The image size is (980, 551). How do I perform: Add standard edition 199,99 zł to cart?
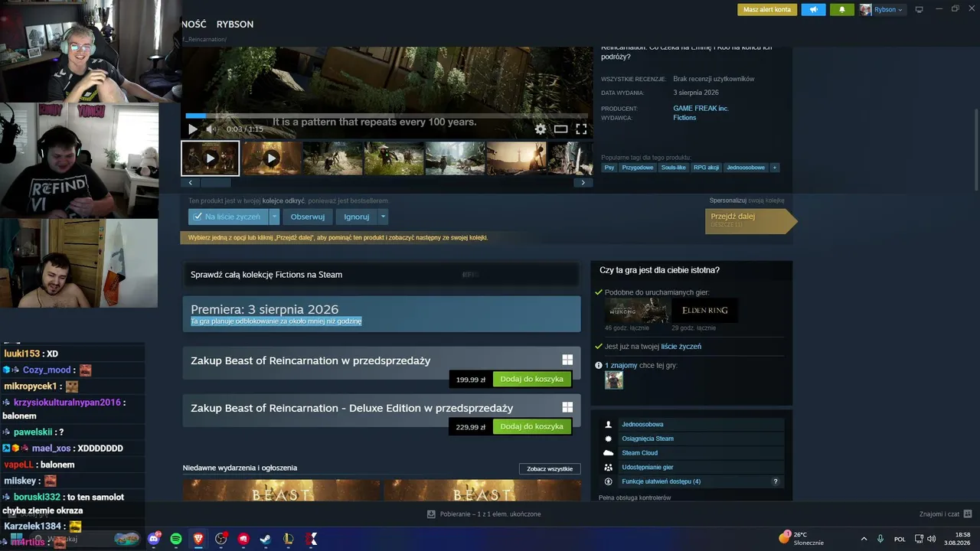[531, 379]
